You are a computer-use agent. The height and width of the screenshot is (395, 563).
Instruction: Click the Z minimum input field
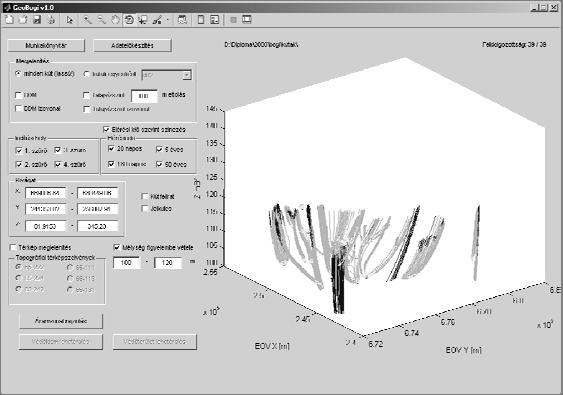[46, 226]
